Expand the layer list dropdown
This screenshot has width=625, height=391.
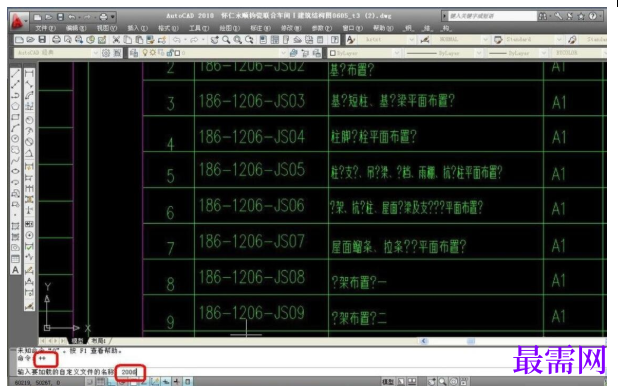point(283,53)
